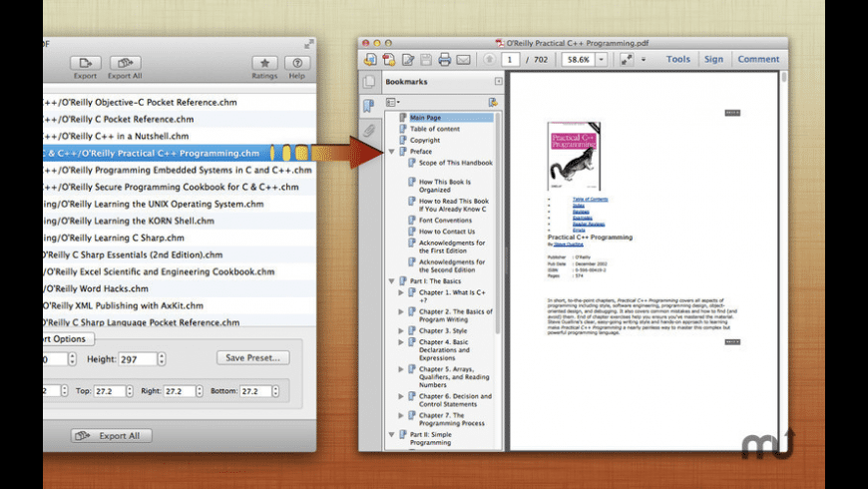
Task: Open the toolbar customize dropdown arrow
Action: (x=644, y=59)
